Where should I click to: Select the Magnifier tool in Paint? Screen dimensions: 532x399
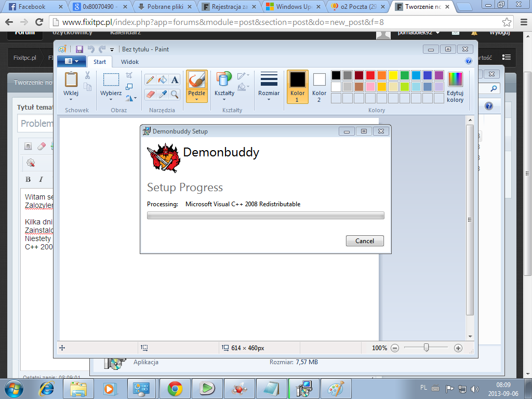point(175,94)
